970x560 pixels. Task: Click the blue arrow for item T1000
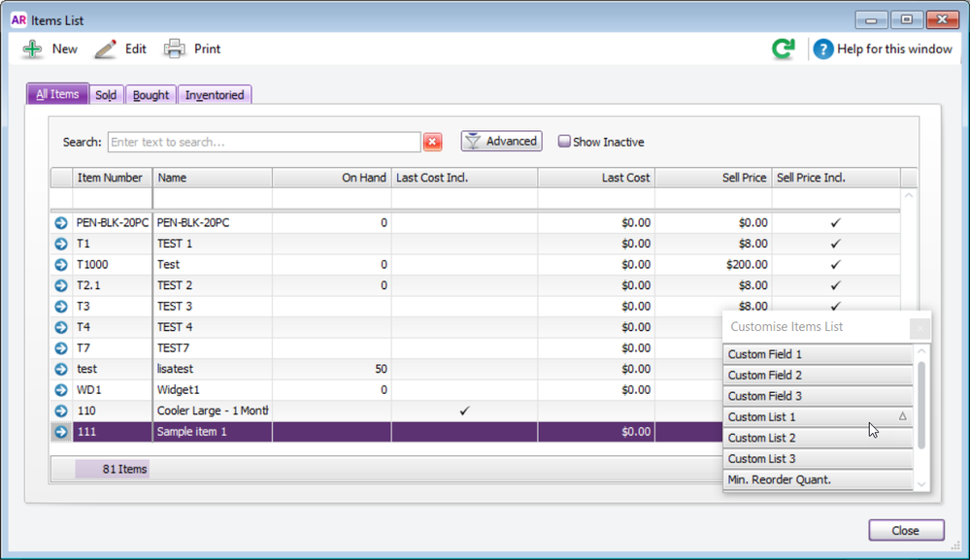point(62,265)
